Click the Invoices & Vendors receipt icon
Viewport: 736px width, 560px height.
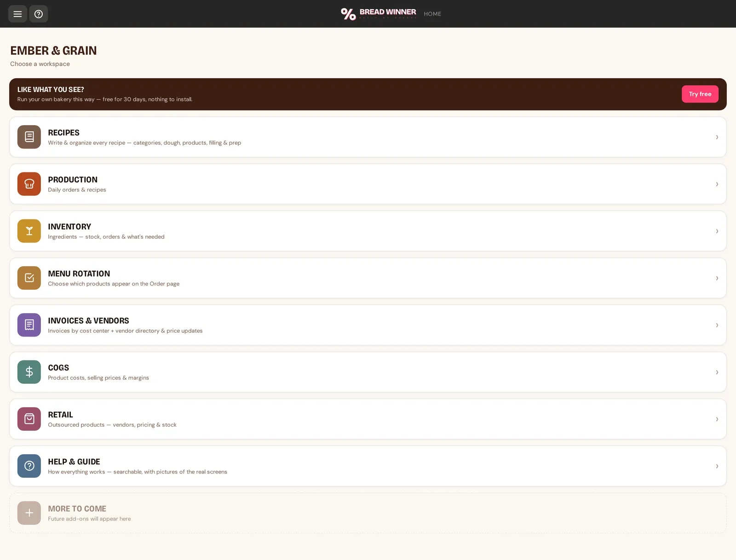(29, 325)
